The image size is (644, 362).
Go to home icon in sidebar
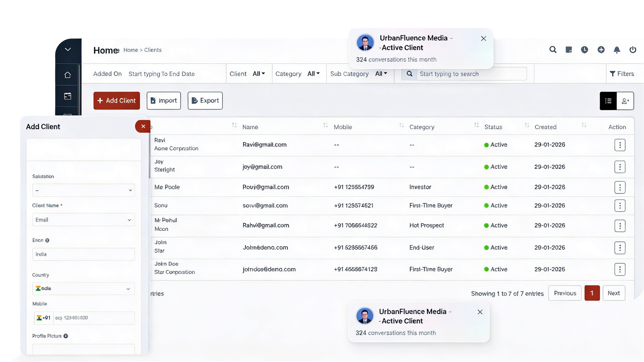pyautogui.click(x=68, y=75)
